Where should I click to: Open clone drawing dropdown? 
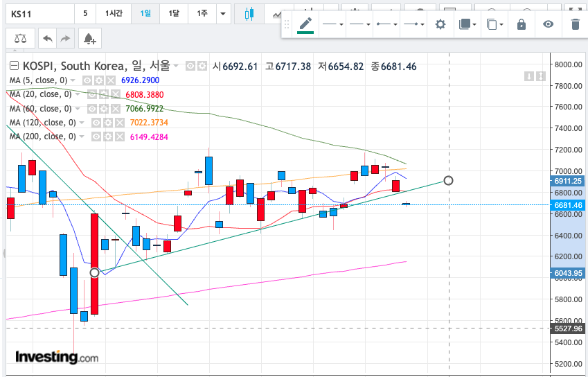click(x=495, y=25)
